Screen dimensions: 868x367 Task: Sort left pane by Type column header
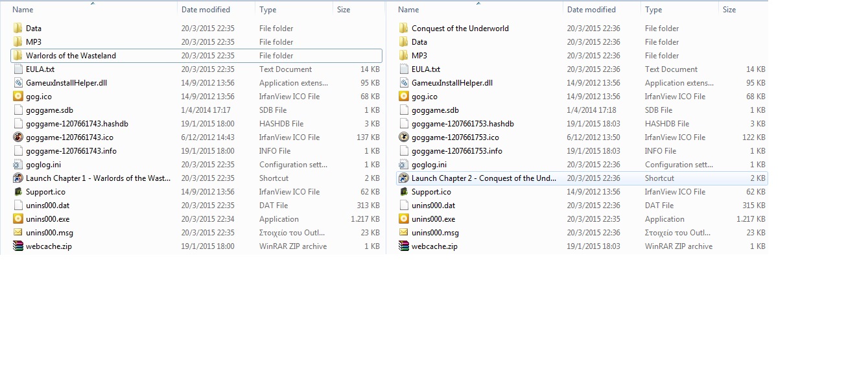[x=268, y=10]
